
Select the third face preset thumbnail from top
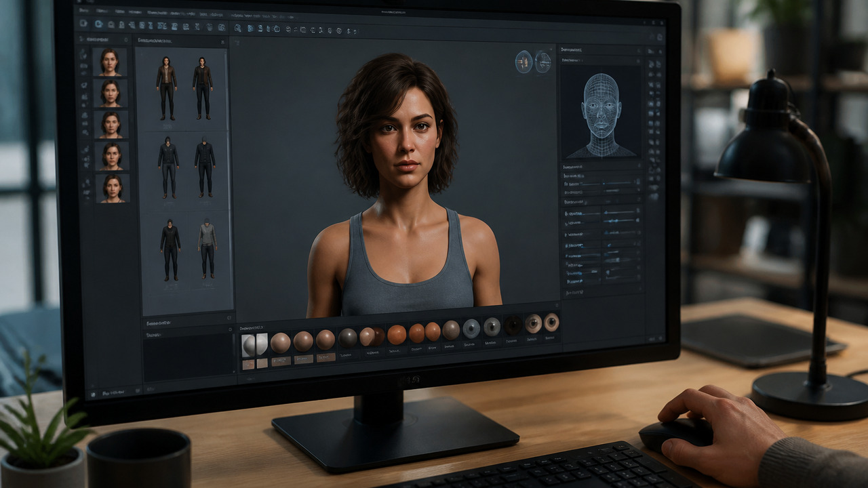111,125
